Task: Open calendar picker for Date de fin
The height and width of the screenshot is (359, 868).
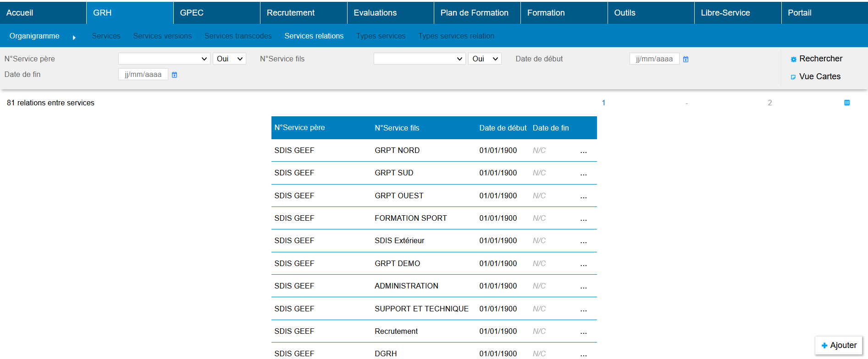Action: (x=174, y=75)
